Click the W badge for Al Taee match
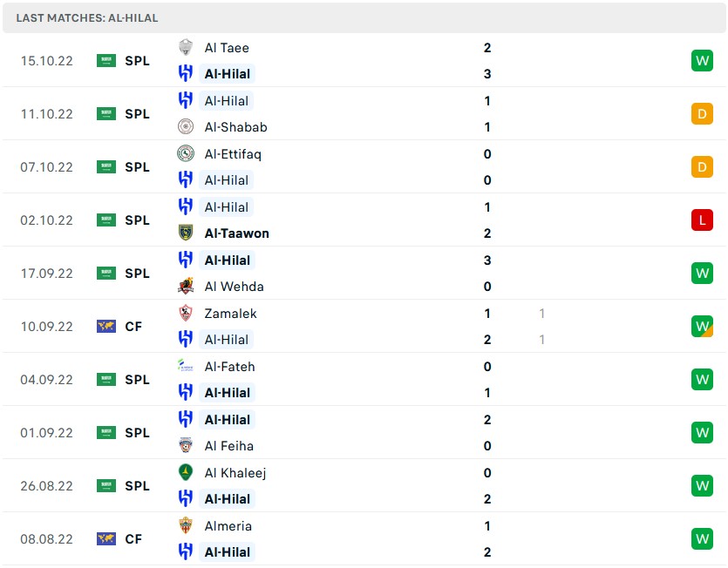 (702, 61)
